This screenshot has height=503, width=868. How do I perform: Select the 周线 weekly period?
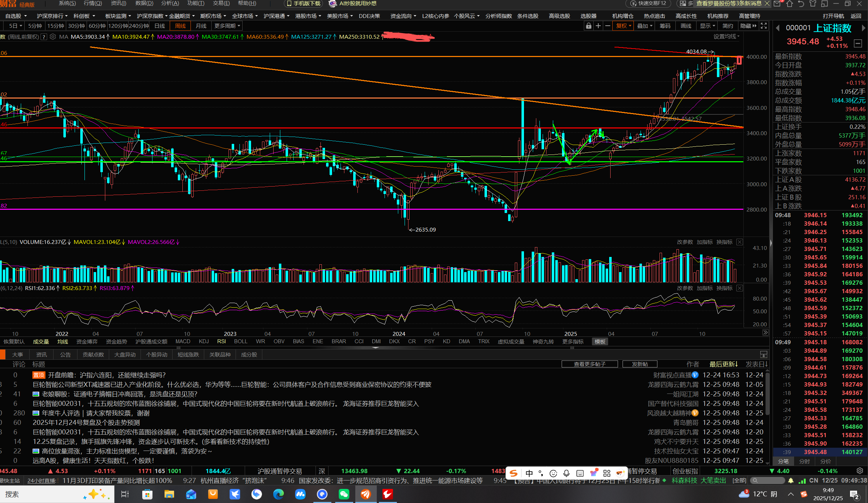click(x=180, y=26)
